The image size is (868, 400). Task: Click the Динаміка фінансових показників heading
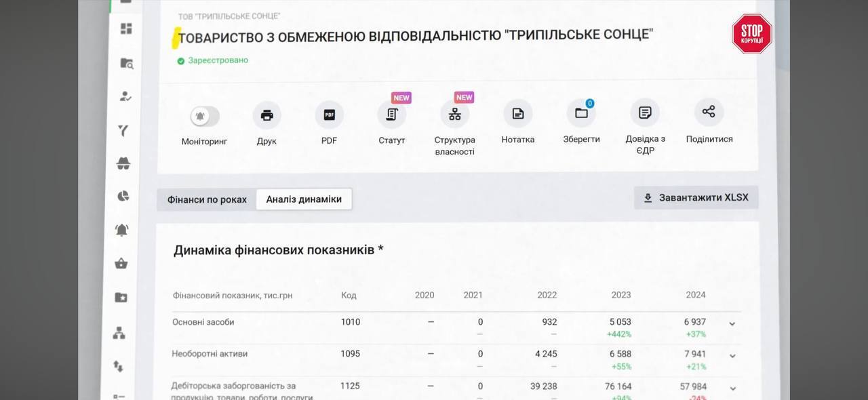coord(279,250)
